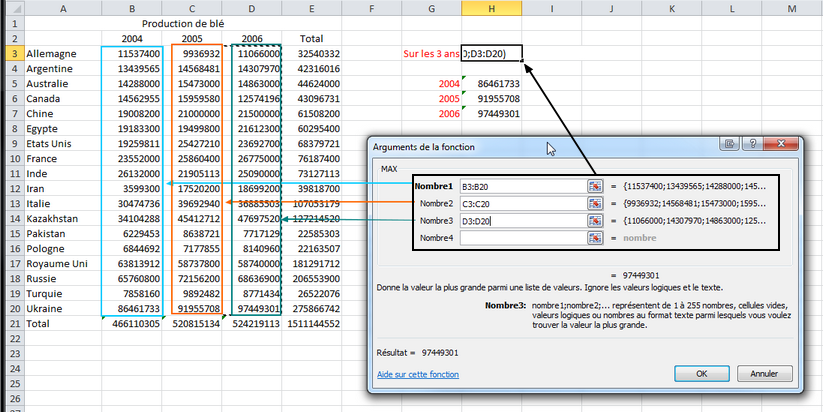Screen dimensions: 823x412
Task: Click the cell with value 26775000
Action: coord(252,159)
